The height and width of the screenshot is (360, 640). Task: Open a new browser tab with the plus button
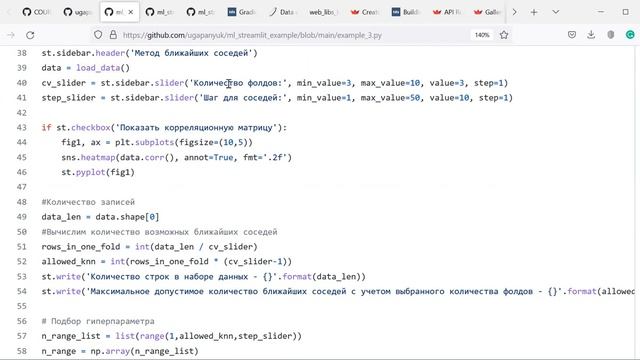click(534, 12)
